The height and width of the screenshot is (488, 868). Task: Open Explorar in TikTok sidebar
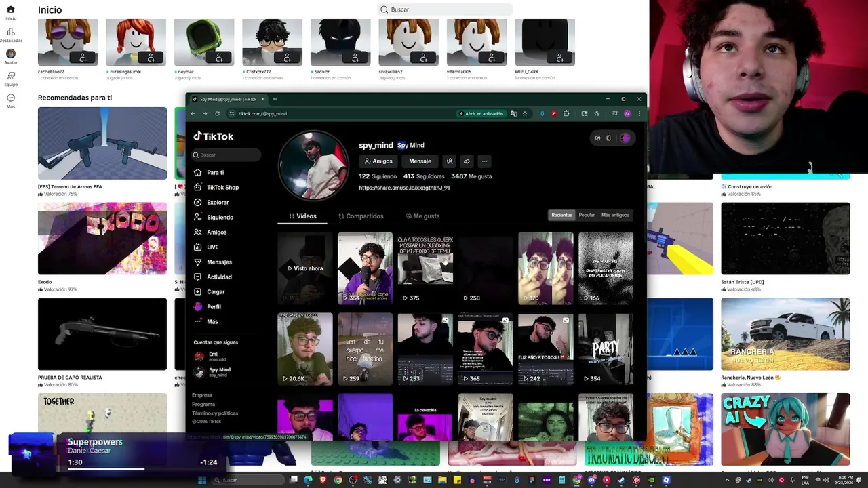point(211,203)
